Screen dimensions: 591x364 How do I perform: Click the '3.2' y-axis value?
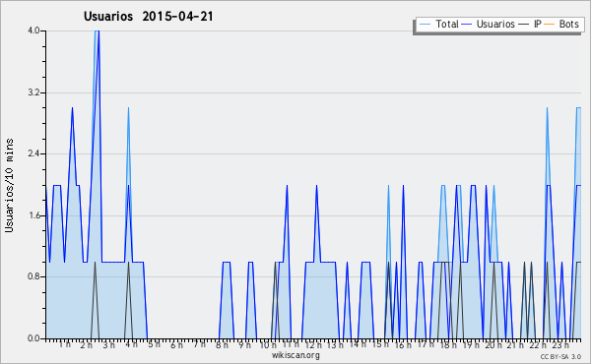[x=33, y=92]
